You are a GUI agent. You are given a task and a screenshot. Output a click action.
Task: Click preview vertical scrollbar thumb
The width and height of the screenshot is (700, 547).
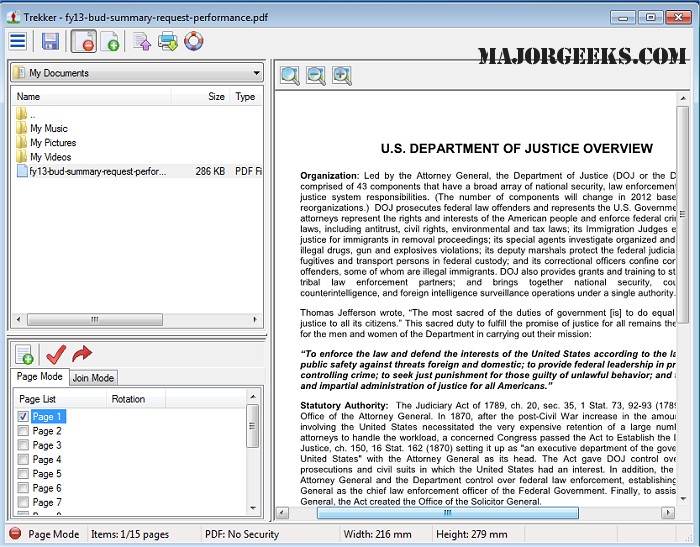coord(683,215)
